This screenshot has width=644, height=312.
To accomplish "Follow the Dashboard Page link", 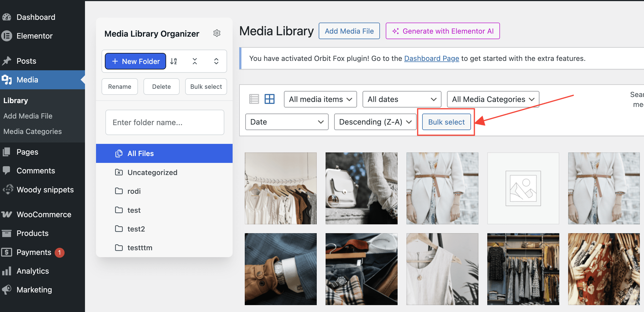I will click(x=432, y=58).
